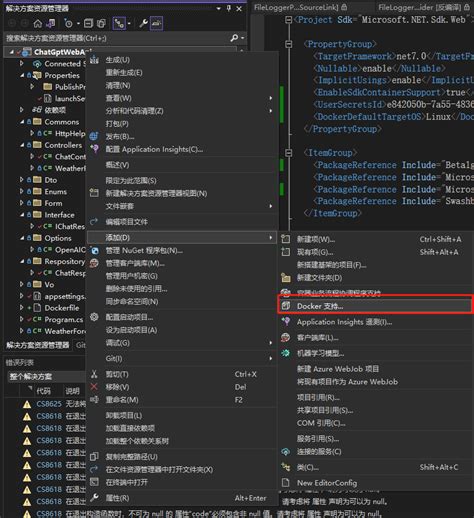This screenshot has height=518, width=474.
Task: Click the terminal icon for 在终端中打开
Action: point(94,482)
